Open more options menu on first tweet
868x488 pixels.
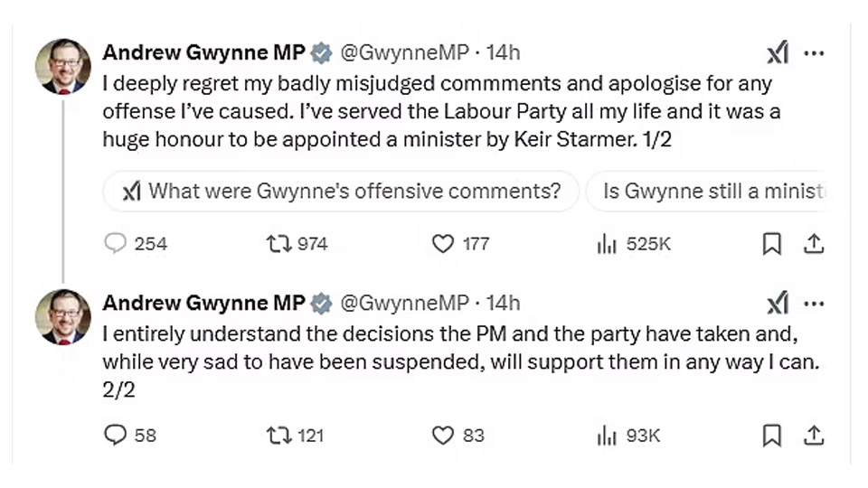click(814, 54)
